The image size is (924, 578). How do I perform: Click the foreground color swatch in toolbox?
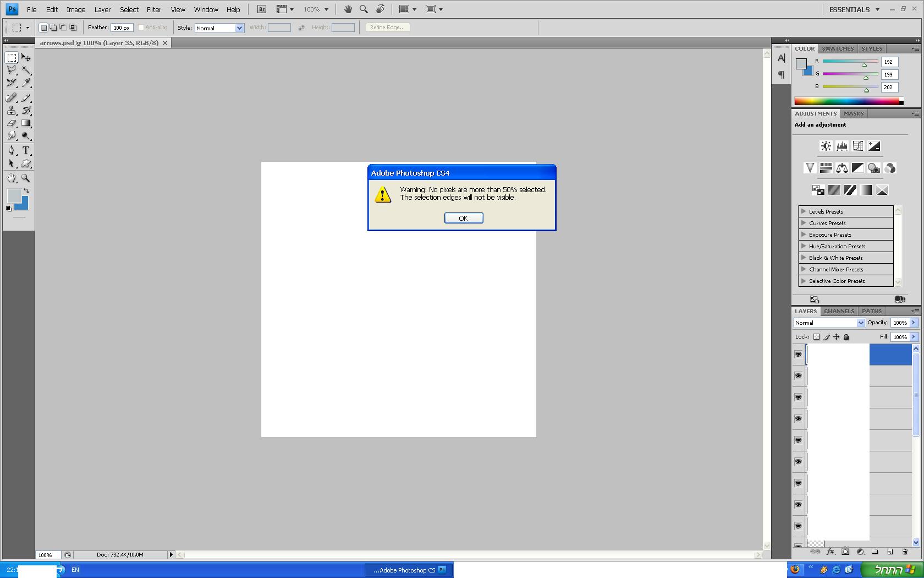[x=13, y=195]
